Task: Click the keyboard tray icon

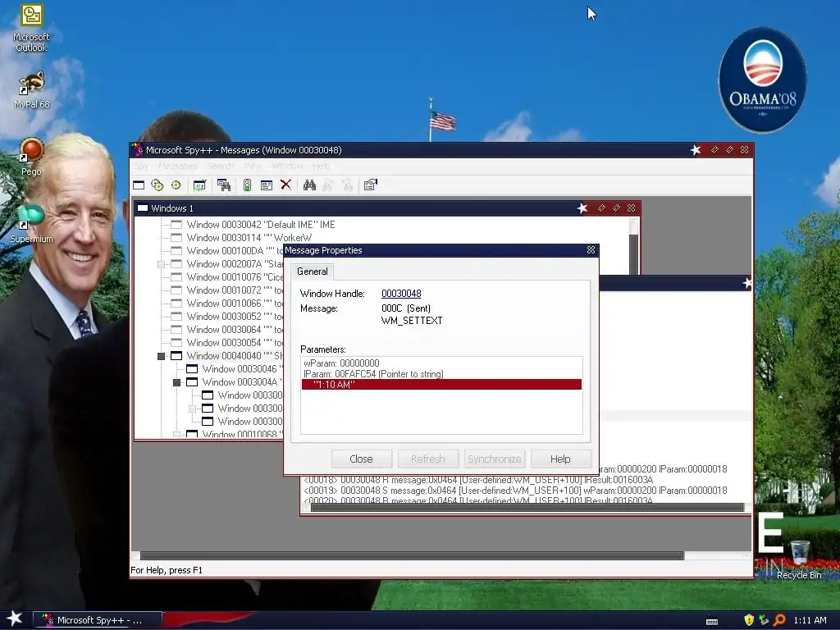Action: tap(712, 622)
